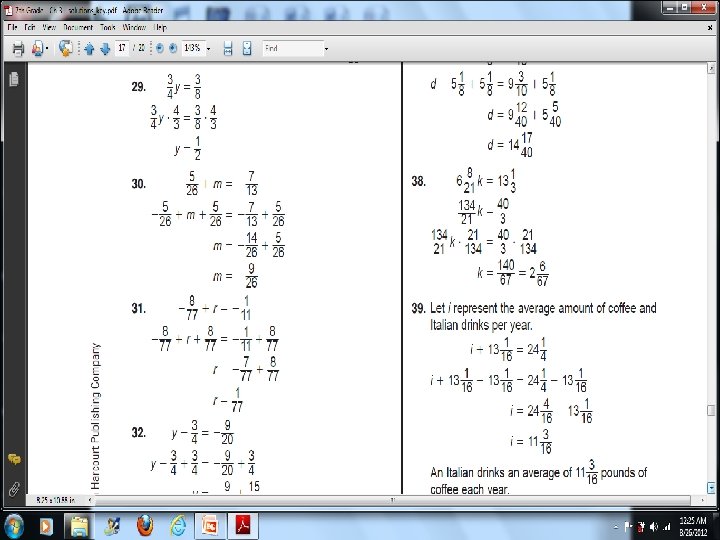
Task: Open the File menu
Action: pyautogui.click(x=12, y=28)
